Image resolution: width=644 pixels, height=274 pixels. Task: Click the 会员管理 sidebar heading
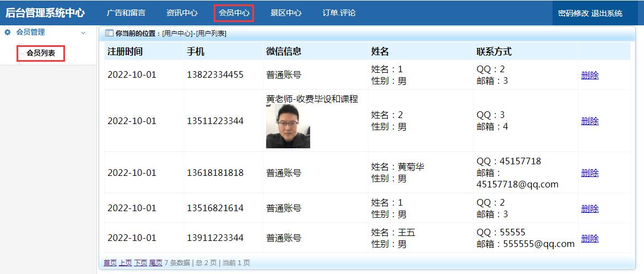click(x=30, y=33)
